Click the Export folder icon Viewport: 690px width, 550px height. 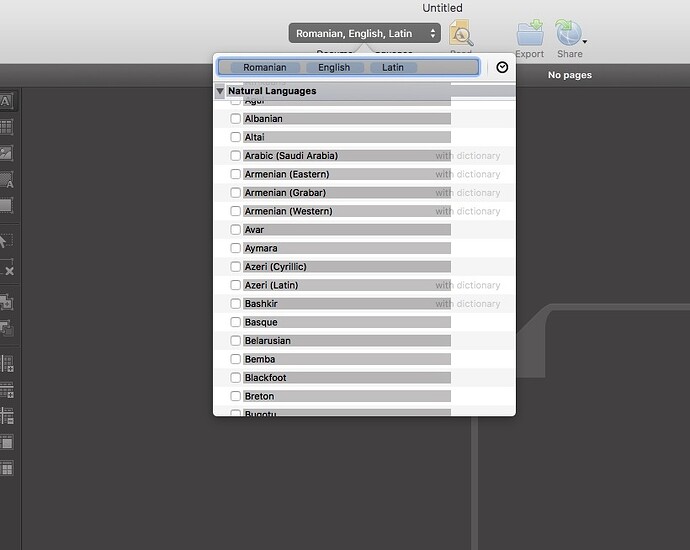[530, 33]
